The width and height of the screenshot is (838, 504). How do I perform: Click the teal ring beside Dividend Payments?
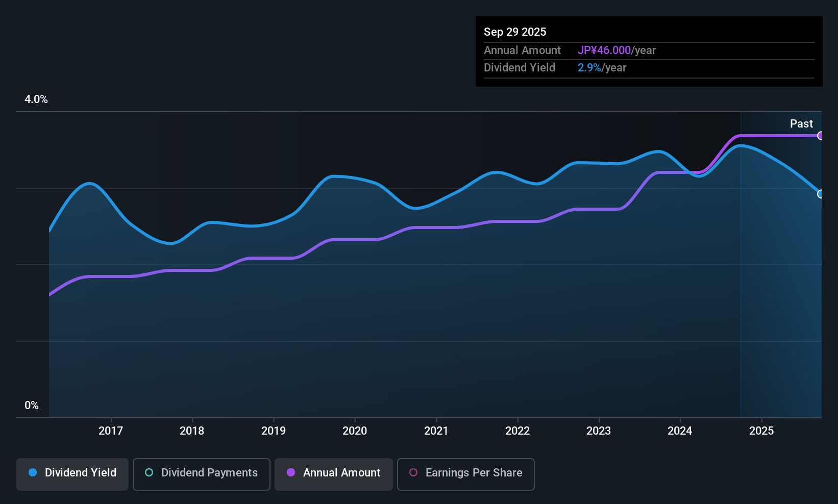click(149, 472)
